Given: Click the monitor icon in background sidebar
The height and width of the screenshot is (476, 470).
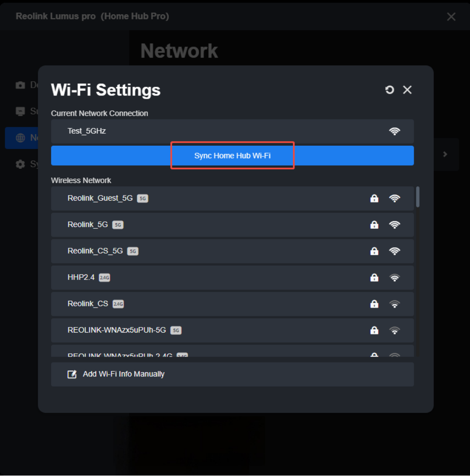Looking at the screenshot, I should click(20, 112).
